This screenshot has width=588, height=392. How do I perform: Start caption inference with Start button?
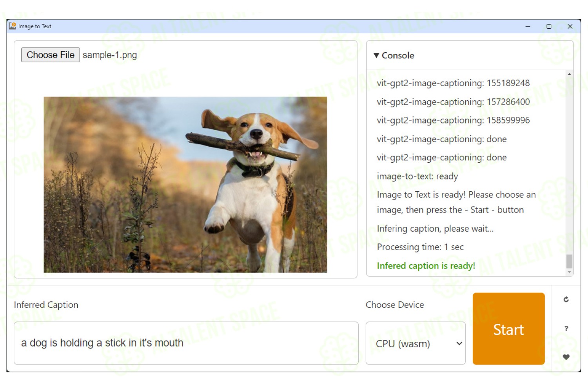point(508,329)
